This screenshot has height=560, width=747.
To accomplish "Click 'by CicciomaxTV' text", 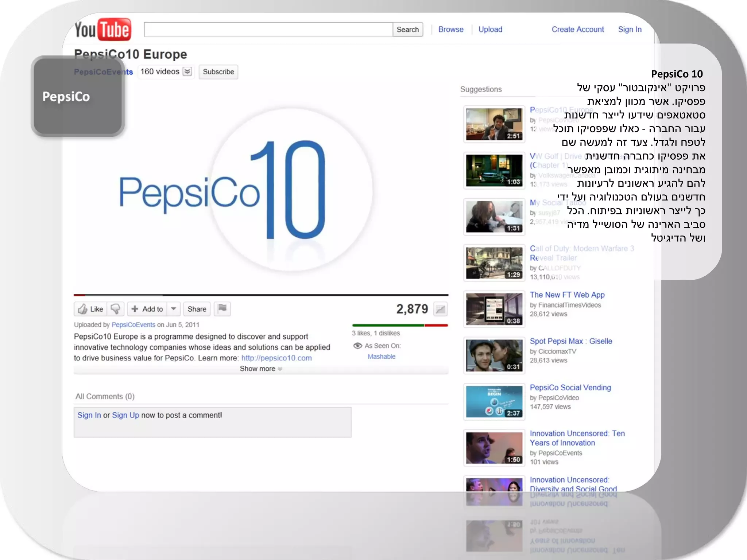I will pyautogui.click(x=553, y=351).
